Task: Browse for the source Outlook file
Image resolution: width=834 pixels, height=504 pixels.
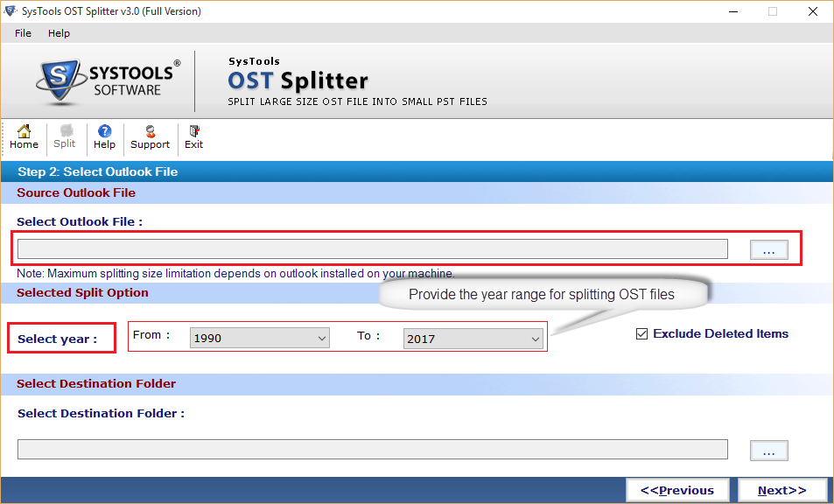Action: click(769, 250)
